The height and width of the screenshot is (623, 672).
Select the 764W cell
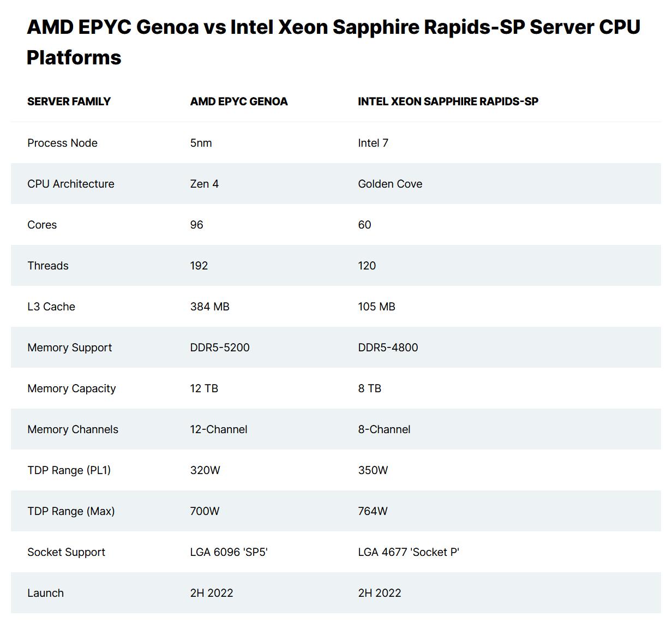[x=373, y=511]
